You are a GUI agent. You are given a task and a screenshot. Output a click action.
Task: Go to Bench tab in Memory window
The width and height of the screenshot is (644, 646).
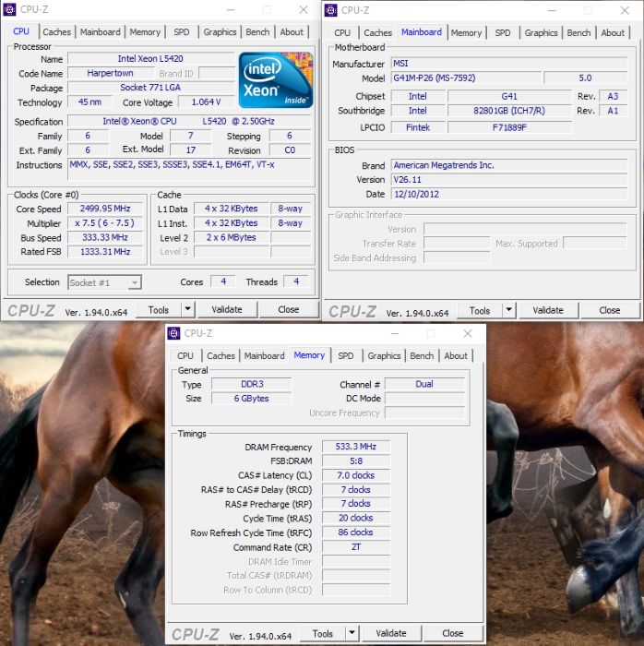(x=422, y=356)
